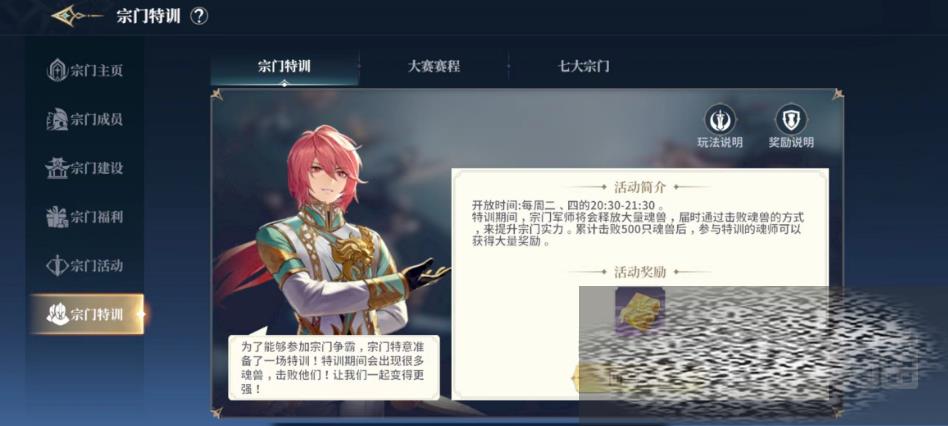Select the 宗门主页 sidebar icon
The height and width of the screenshot is (426, 948).
tap(57, 70)
